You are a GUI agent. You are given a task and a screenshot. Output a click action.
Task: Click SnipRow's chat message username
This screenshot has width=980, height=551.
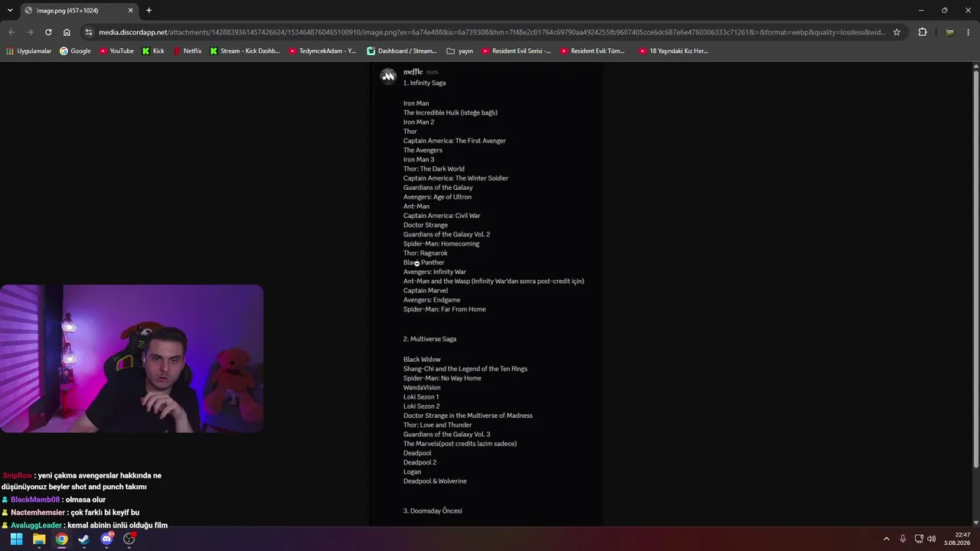pyautogui.click(x=18, y=475)
